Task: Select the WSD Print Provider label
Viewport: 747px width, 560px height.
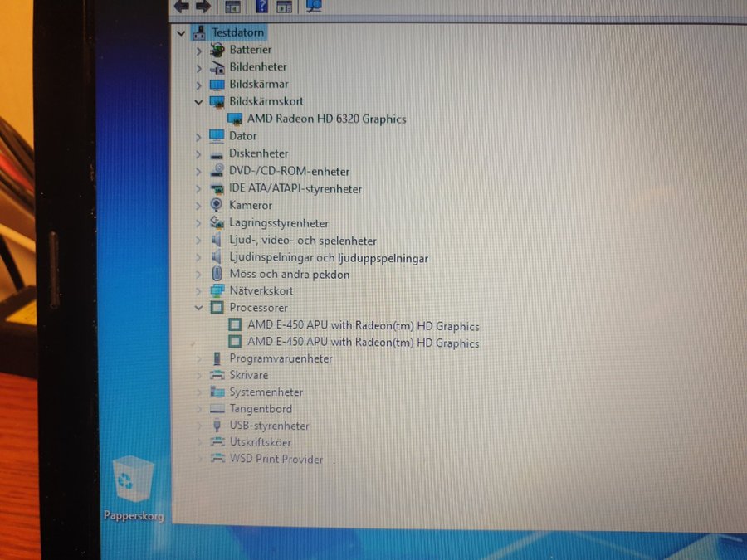Action: point(276,459)
